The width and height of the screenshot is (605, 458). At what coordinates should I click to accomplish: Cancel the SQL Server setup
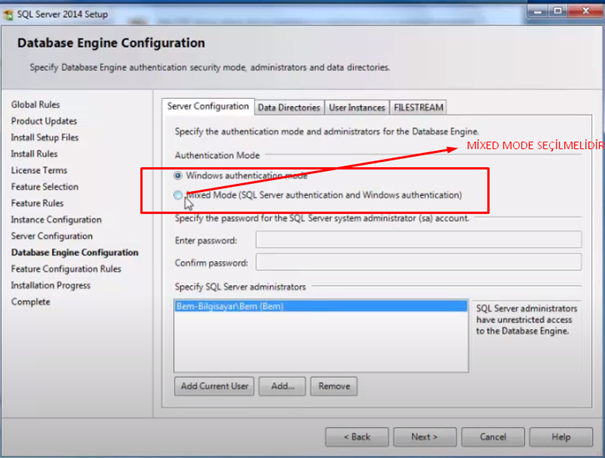tap(493, 437)
